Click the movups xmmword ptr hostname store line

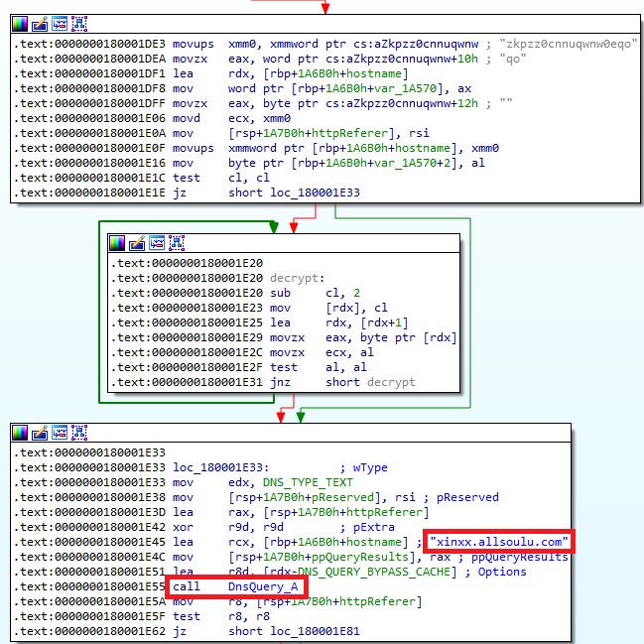click(335, 148)
